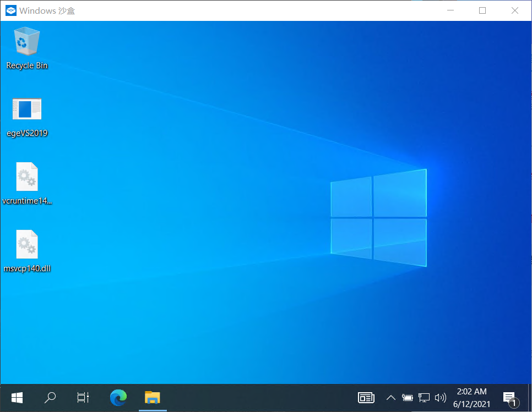Click the Windows Sandbox title bar icon

click(11, 10)
